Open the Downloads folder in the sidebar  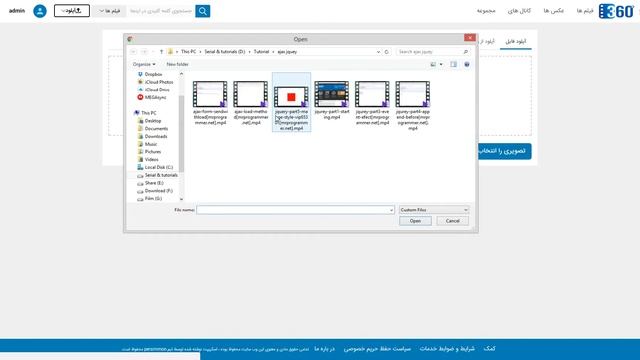[156, 136]
